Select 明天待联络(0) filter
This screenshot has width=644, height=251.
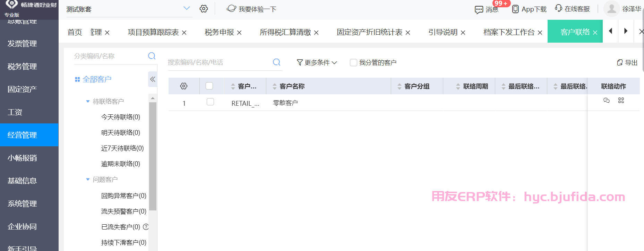121,132
